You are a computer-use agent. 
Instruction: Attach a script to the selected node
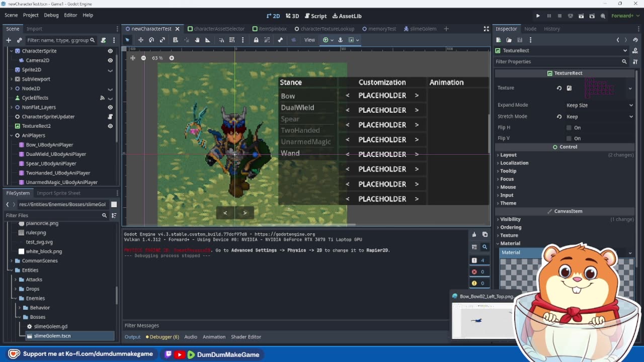click(103, 40)
